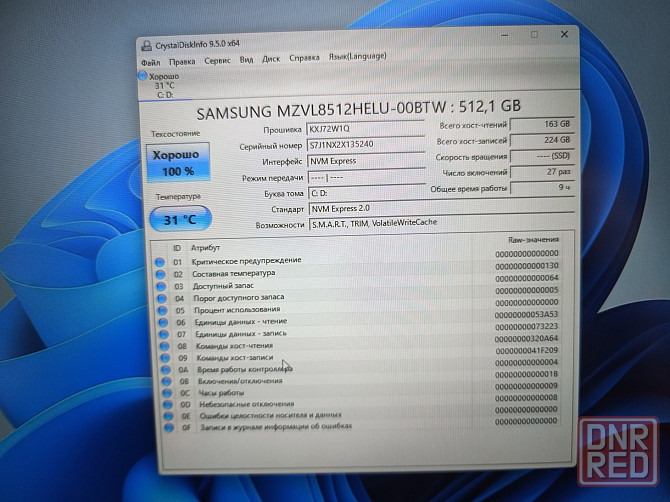Open the Файл menu

[x=151, y=63]
